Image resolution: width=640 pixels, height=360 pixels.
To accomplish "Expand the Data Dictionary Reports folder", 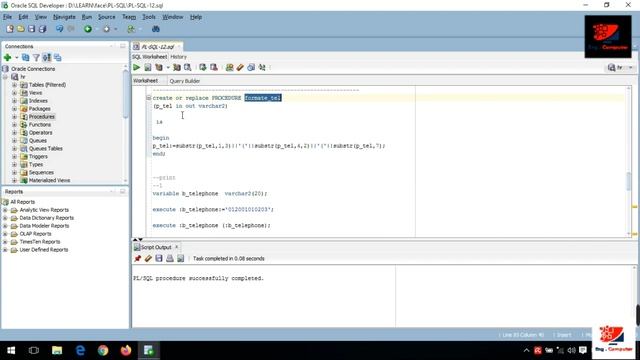I will [5, 218].
